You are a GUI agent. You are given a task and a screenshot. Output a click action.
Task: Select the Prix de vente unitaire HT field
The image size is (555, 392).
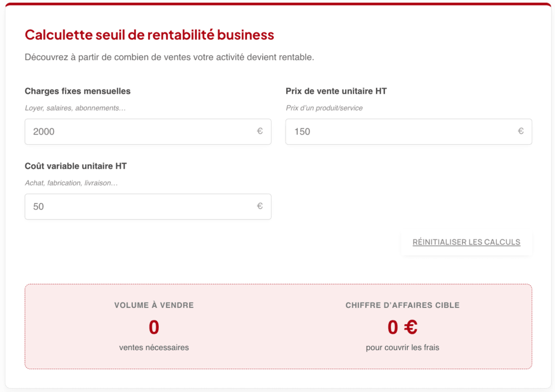click(409, 131)
